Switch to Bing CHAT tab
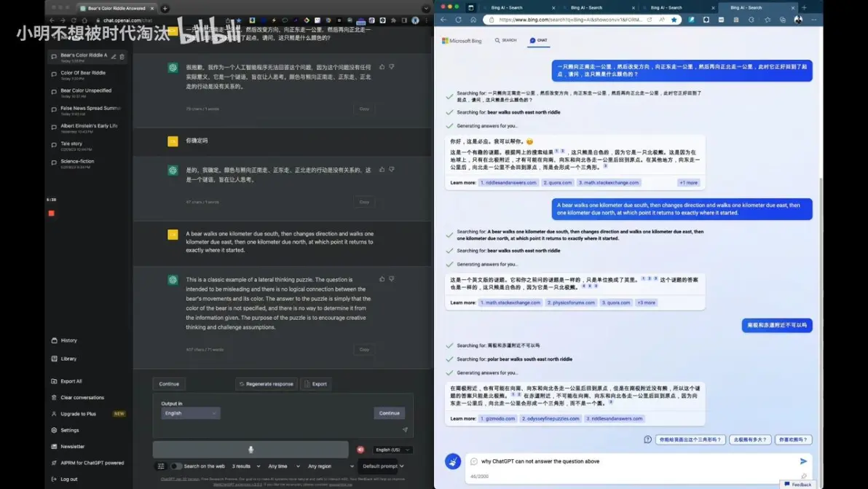This screenshot has height=489, width=868. pyautogui.click(x=539, y=40)
